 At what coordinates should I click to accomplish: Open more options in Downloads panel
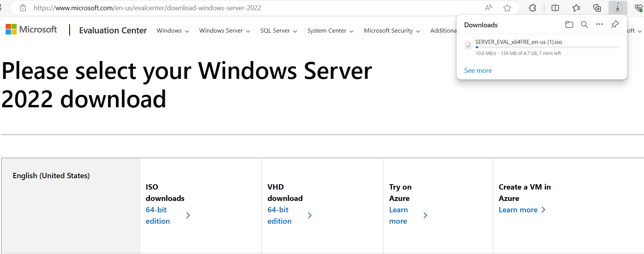click(599, 24)
